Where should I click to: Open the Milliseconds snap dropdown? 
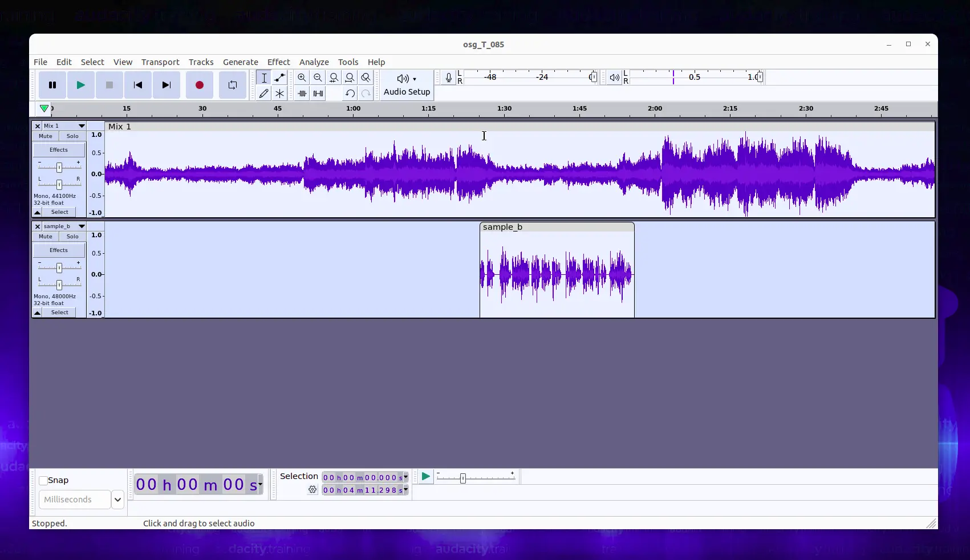[x=117, y=500]
